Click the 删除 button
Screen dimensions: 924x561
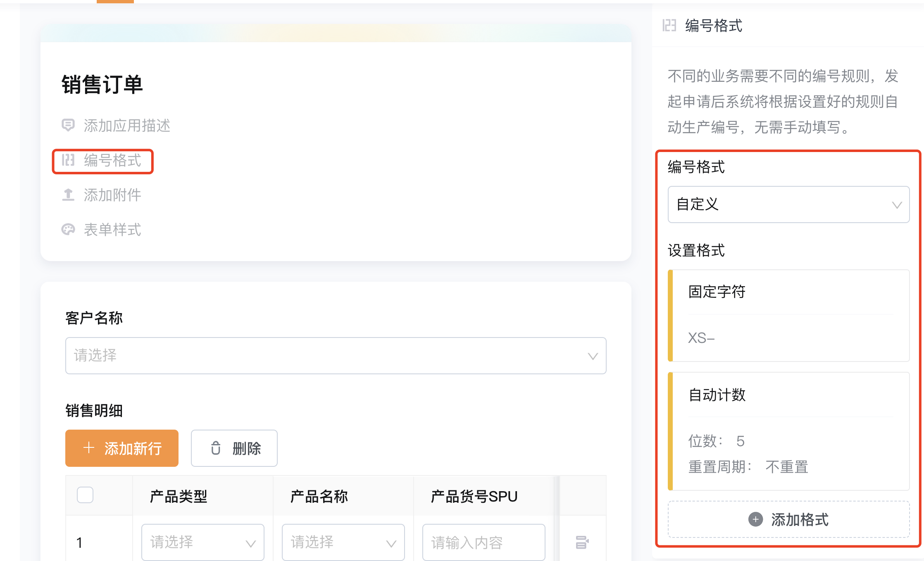click(x=234, y=448)
